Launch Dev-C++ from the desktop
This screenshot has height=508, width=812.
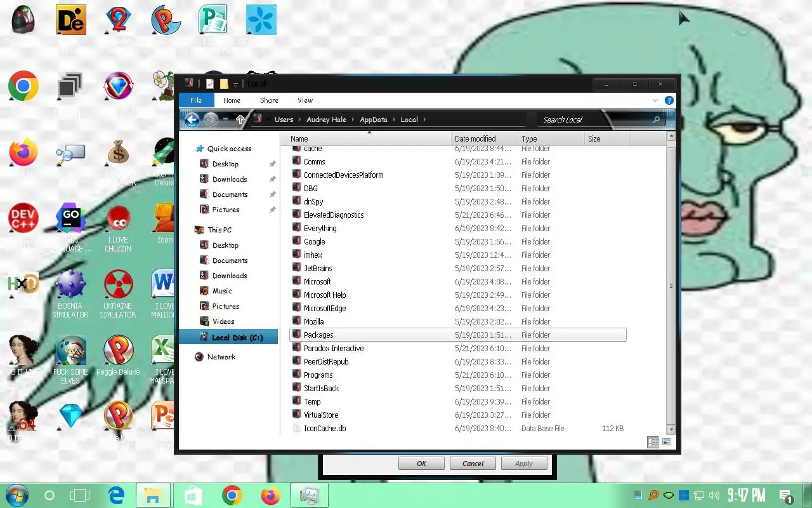(x=23, y=219)
